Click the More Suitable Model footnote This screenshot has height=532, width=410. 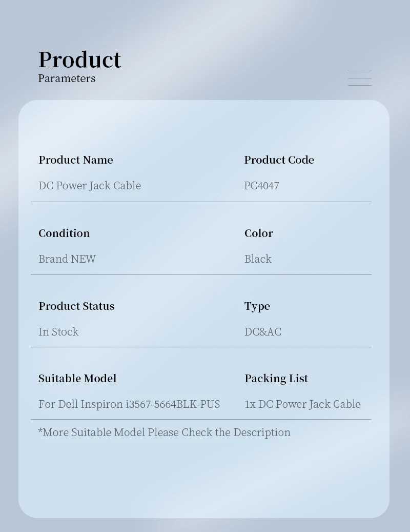coord(164,432)
